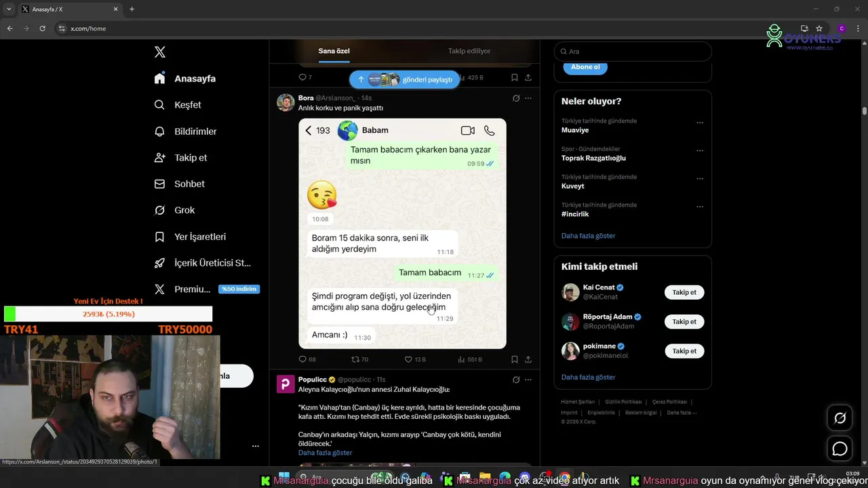Open Kuveyt trending topic

coord(573,186)
